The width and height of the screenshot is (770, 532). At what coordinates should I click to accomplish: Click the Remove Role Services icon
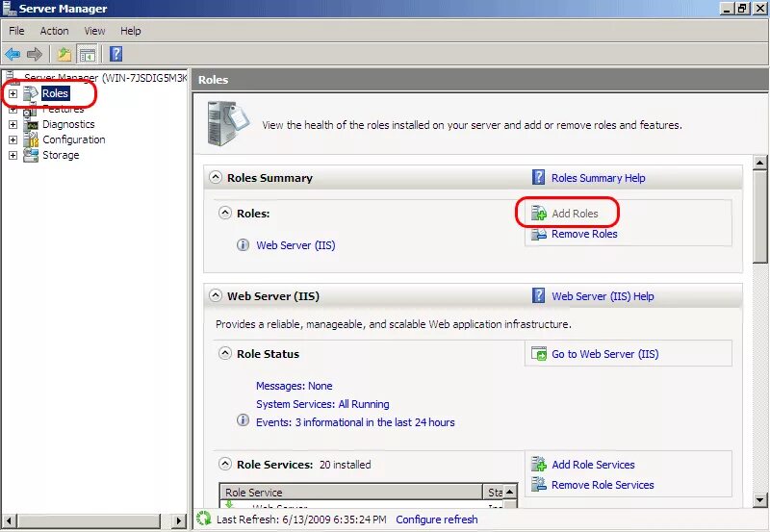pos(539,485)
